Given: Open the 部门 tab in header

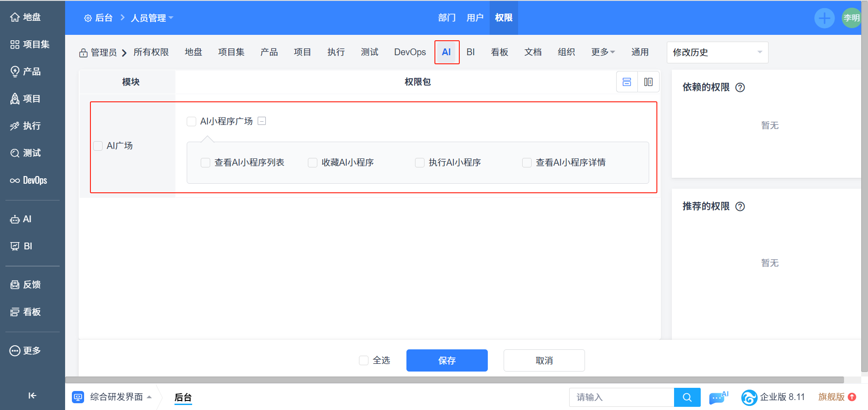Looking at the screenshot, I should click(447, 18).
